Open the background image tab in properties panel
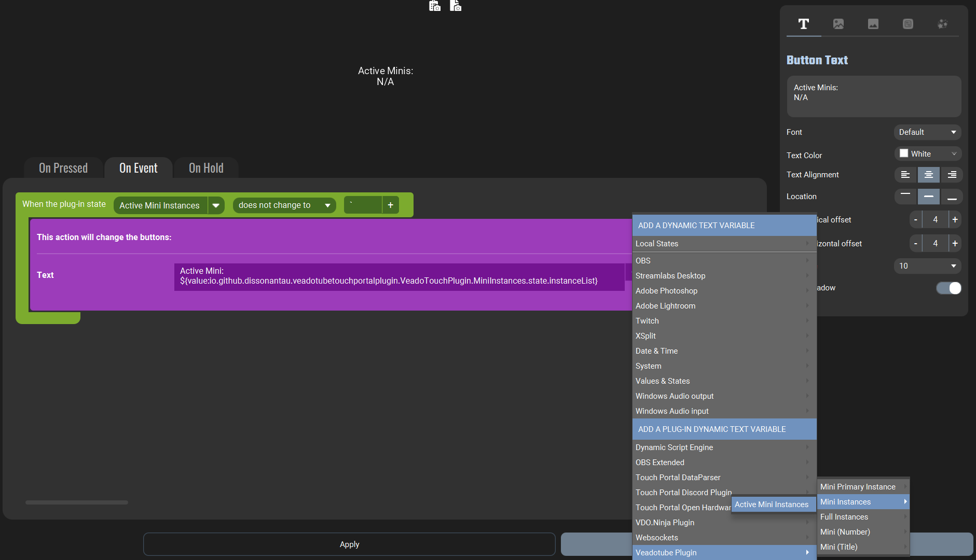The image size is (976, 560). [x=873, y=24]
